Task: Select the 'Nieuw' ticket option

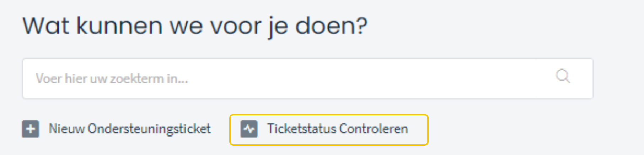Action: [117, 129]
